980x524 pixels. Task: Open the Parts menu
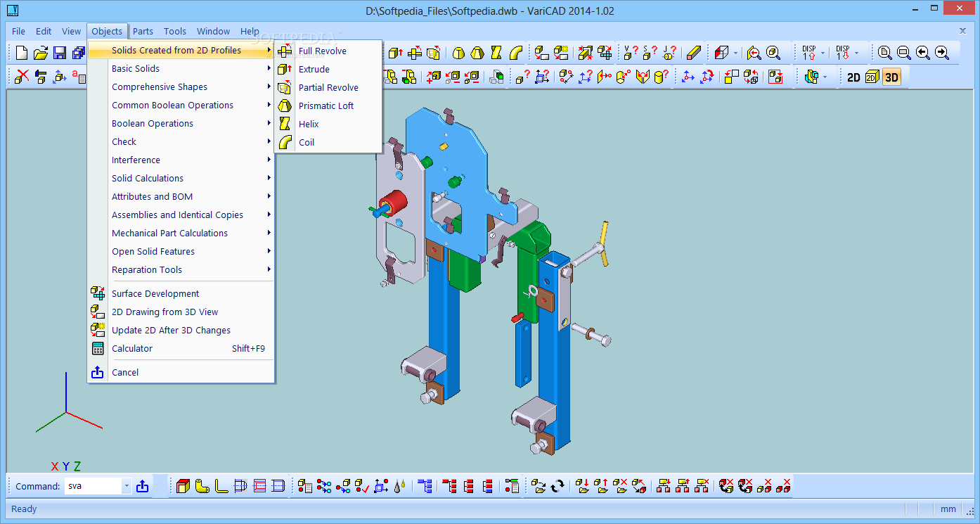(x=143, y=31)
